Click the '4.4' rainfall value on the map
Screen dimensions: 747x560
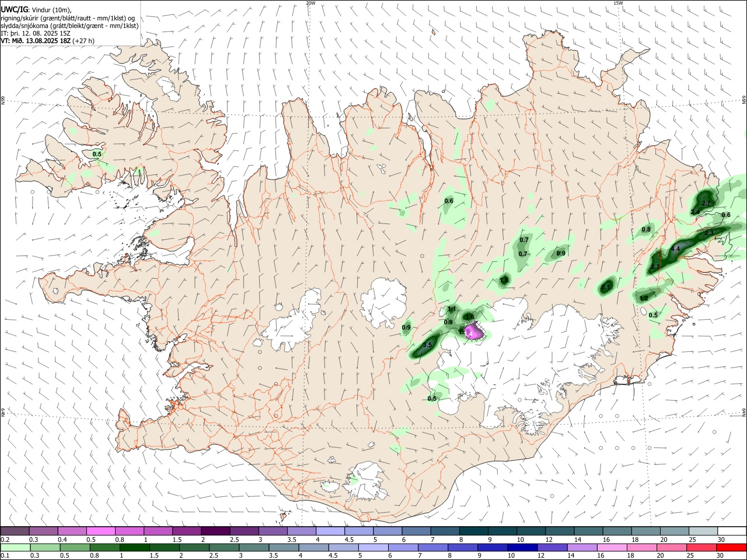pos(676,249)
